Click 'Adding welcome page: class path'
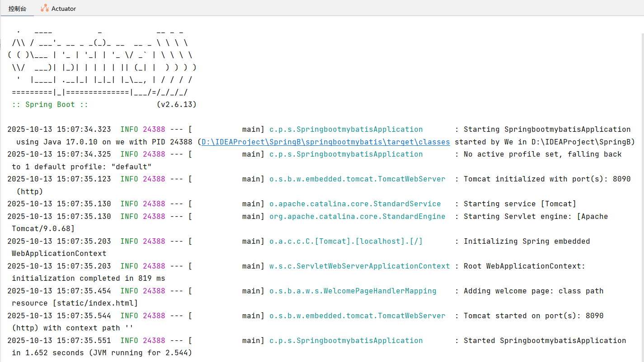The width and height of the screenshot is (644, 362). coord(534,291)
